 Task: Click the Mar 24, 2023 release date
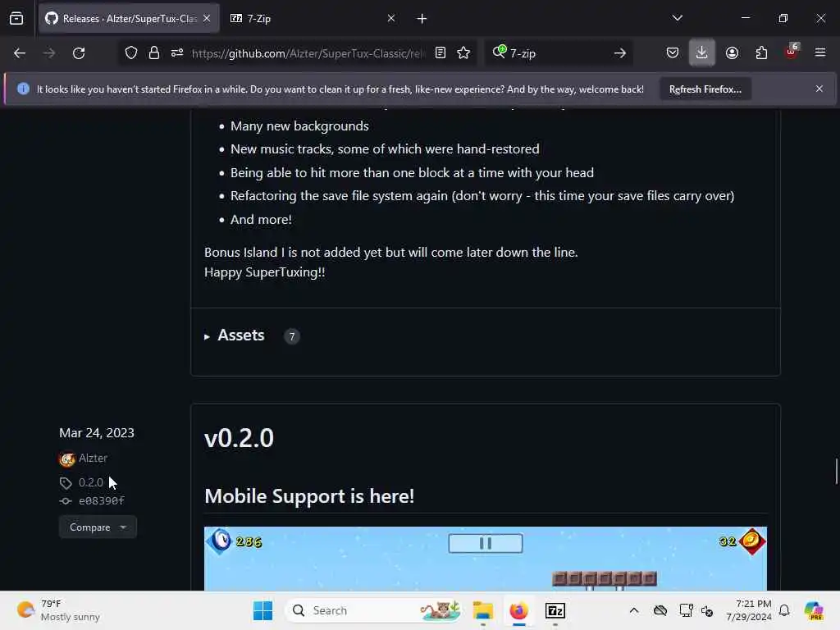[x=97, y=433]
